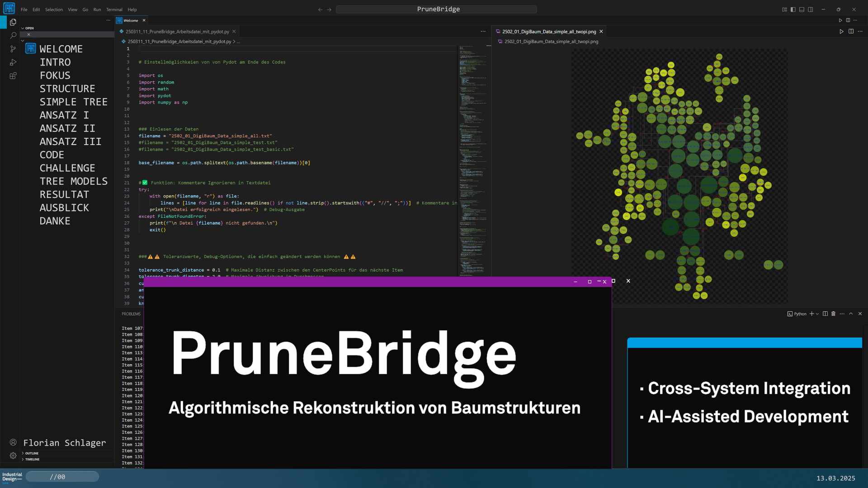Viewport: 868px width, 488px height.
Task: Toggle the primary side bar layout button
Action: point(793,9)
